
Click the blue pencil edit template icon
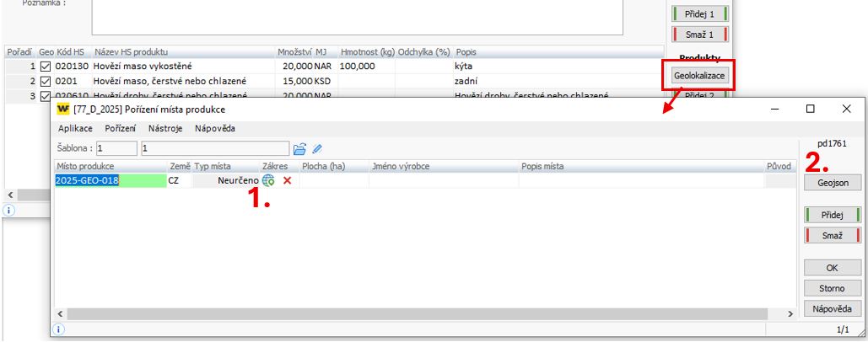point(317,149)
